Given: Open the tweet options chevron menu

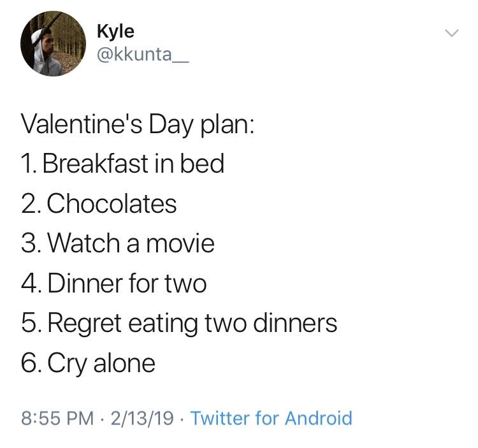Looking at the screenshot, I should tap(451, 33).
